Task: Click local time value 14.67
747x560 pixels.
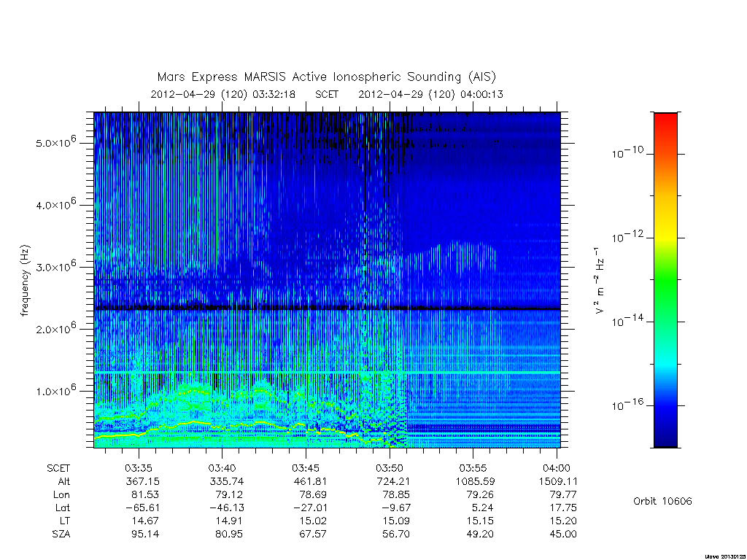Action: (x=145, y=521)
